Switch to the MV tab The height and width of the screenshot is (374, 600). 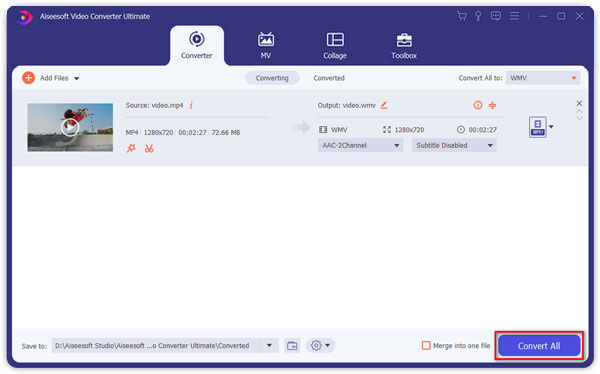[266, 45]
